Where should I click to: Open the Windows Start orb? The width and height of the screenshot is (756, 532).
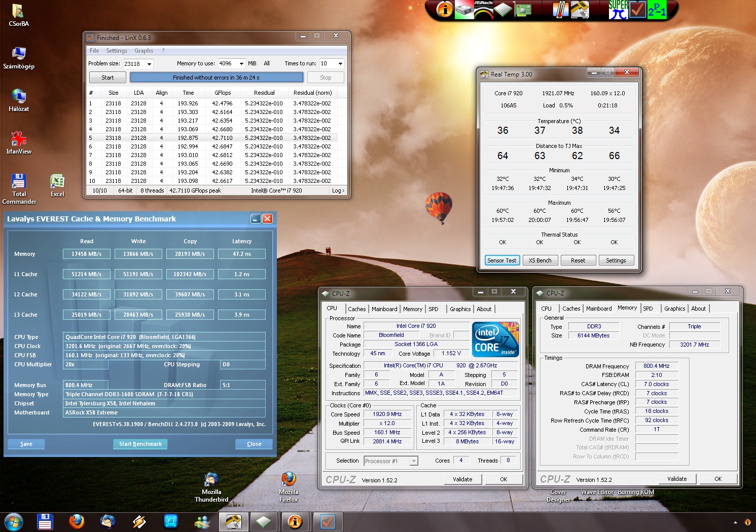coord(13,521)
